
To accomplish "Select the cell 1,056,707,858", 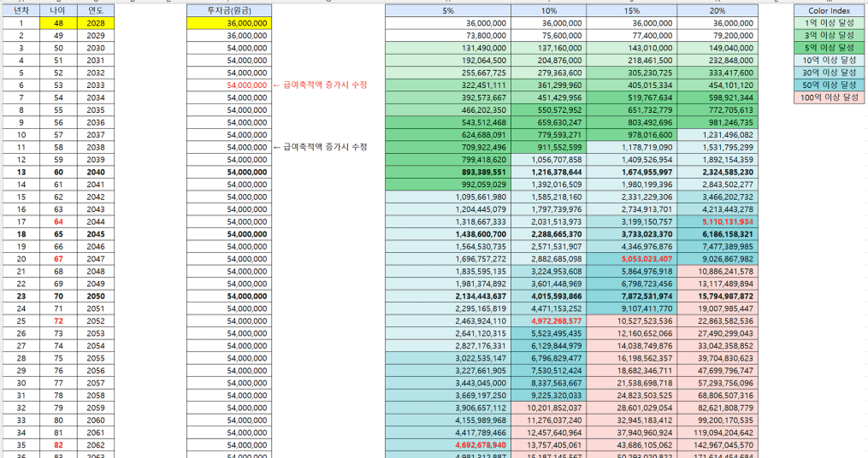I will click(548, 160).
